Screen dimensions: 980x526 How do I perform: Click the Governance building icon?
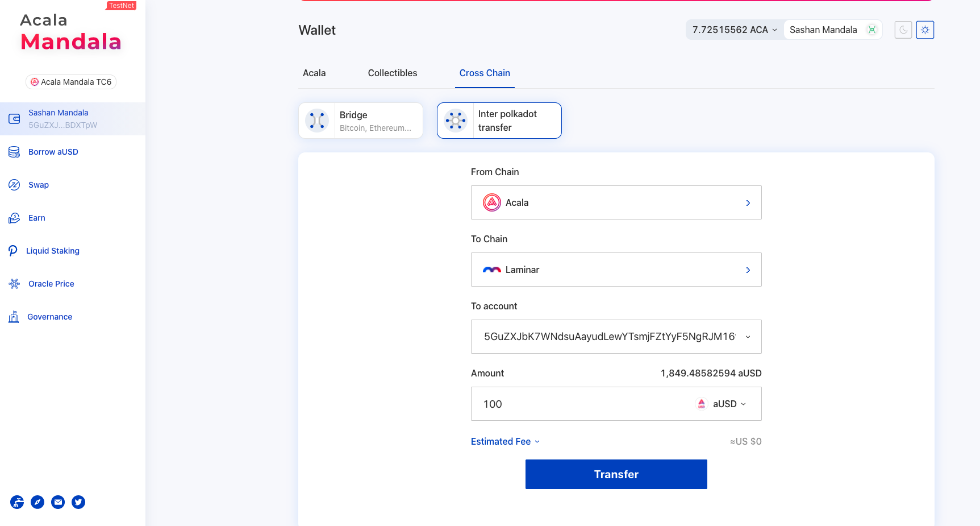click(x=14, y=317)
